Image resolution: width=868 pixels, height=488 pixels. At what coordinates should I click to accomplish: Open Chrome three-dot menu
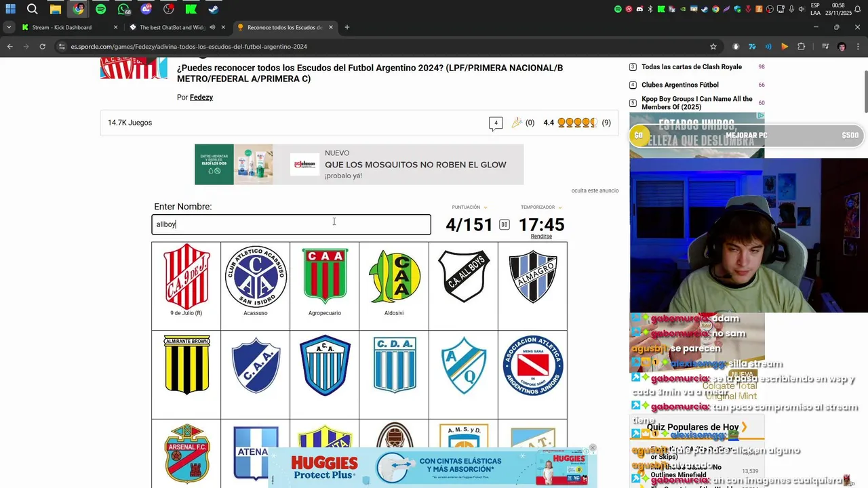click(x=858, y=47)
